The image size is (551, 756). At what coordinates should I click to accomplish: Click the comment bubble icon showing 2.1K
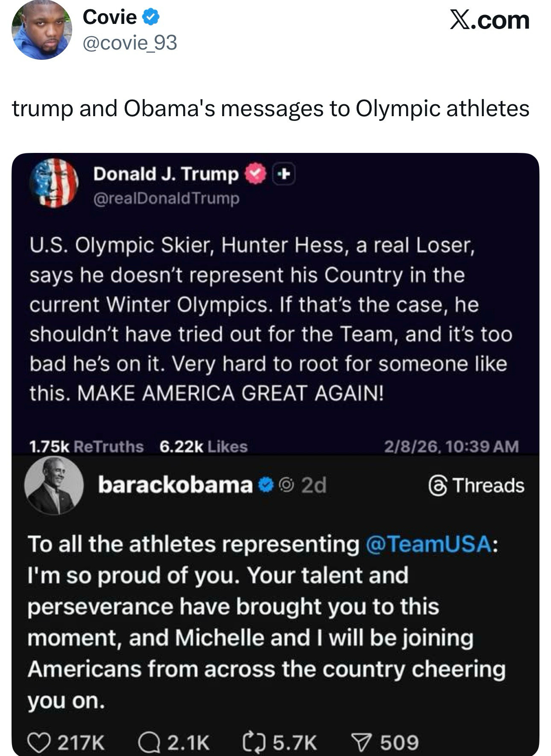149,742
